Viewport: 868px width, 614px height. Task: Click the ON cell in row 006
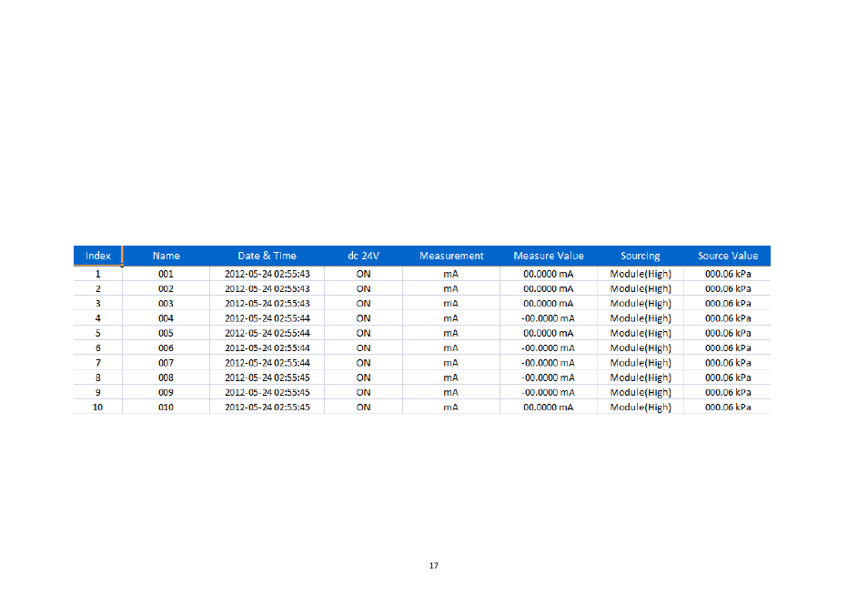pos(363,348)
